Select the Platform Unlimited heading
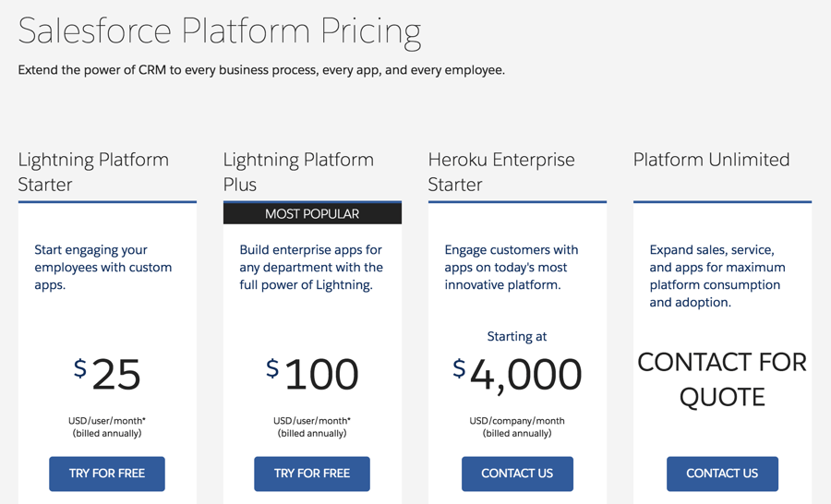The width and height of the screenshot is (831, 504). pyautogui.click(x=711, y=160)
